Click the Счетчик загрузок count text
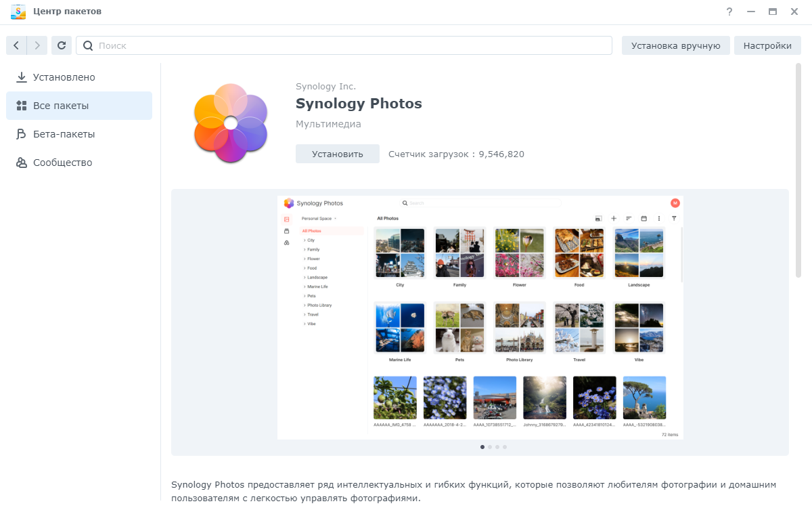 (456, 154)
